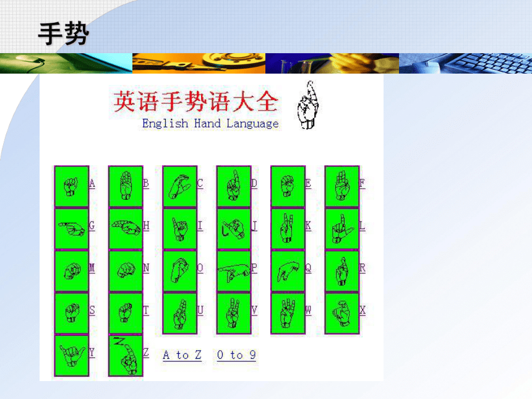Click the hand sign image for letter U

coord(180,313)
